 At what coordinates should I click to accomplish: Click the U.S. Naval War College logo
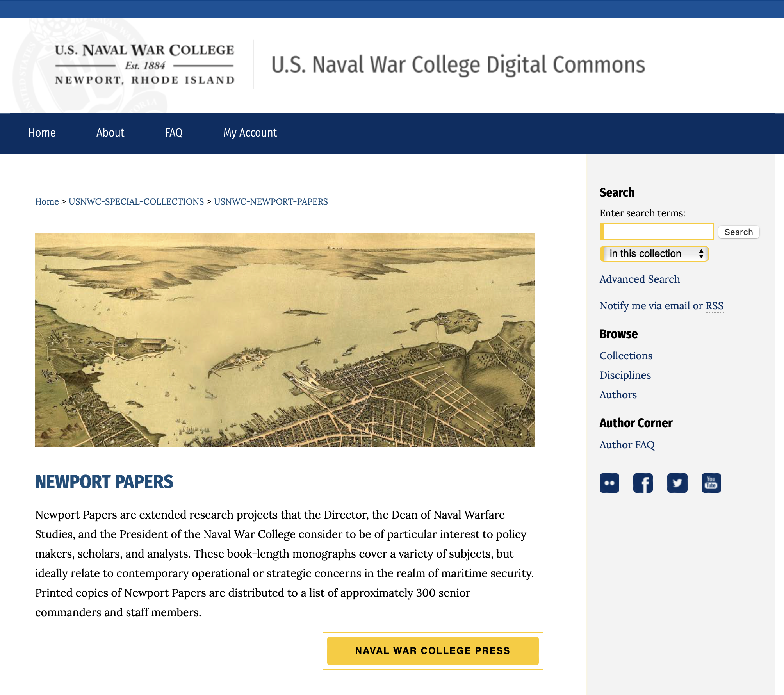pos(144,65)
